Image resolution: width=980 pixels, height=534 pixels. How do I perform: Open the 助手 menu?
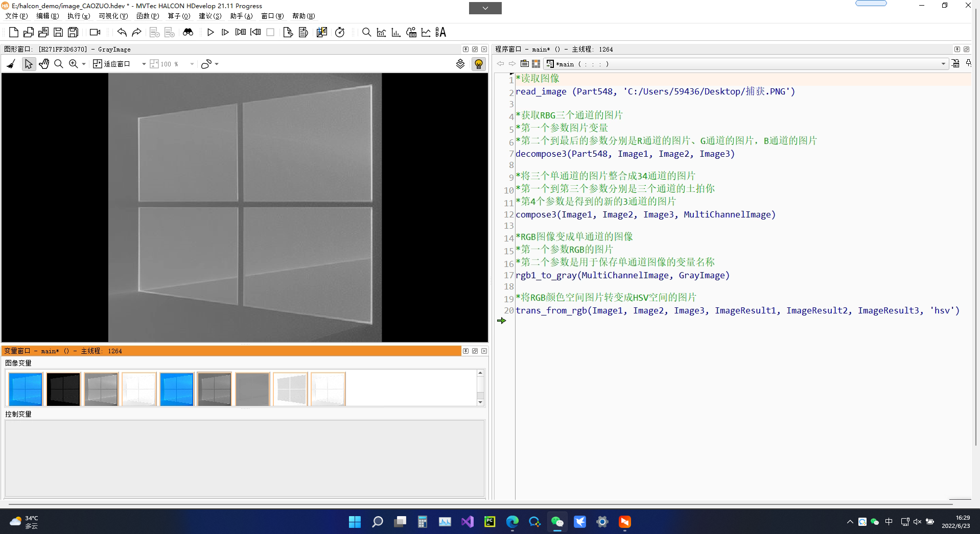coord(241,16)
